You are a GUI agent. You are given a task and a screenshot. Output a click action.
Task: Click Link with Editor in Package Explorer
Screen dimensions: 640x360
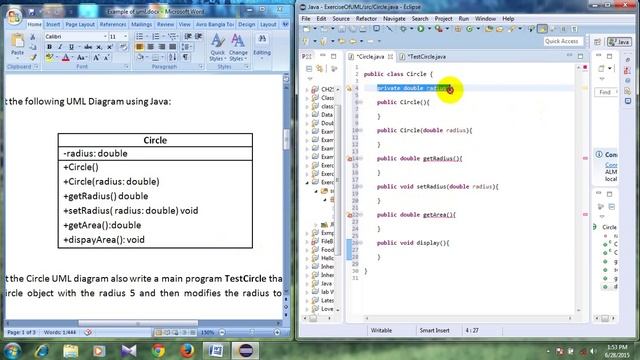coord(319,69)
